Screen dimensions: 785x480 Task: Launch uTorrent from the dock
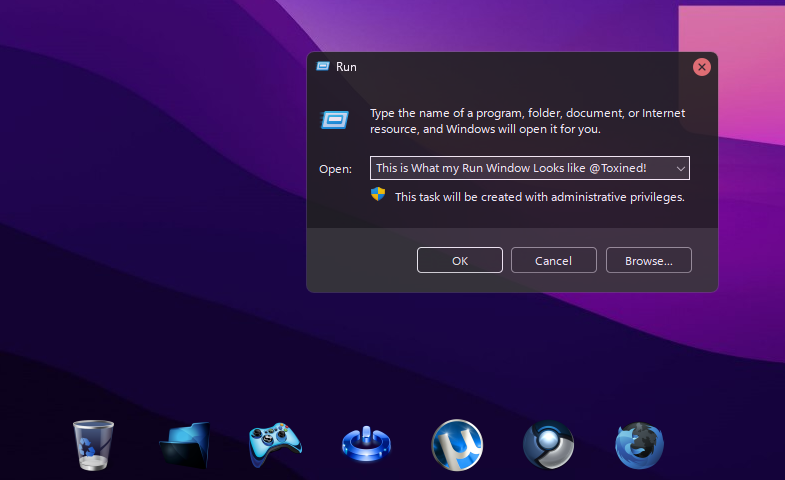pyautogui.click(x=457, y=445)
